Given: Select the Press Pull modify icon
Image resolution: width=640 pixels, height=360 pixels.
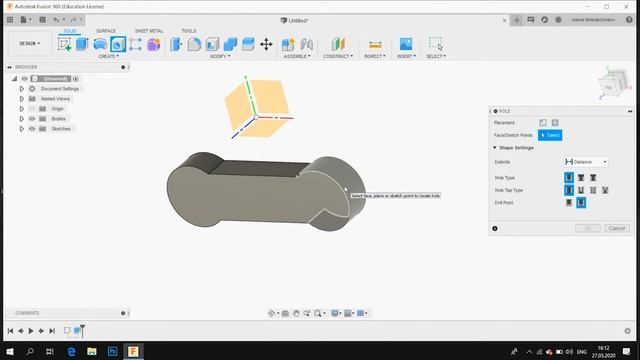Looking at the screenshot, I should pyautogui.click(x=176, y=44).
